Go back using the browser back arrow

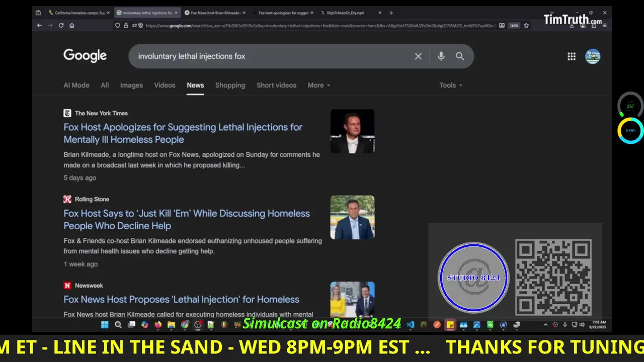[39, 26]
